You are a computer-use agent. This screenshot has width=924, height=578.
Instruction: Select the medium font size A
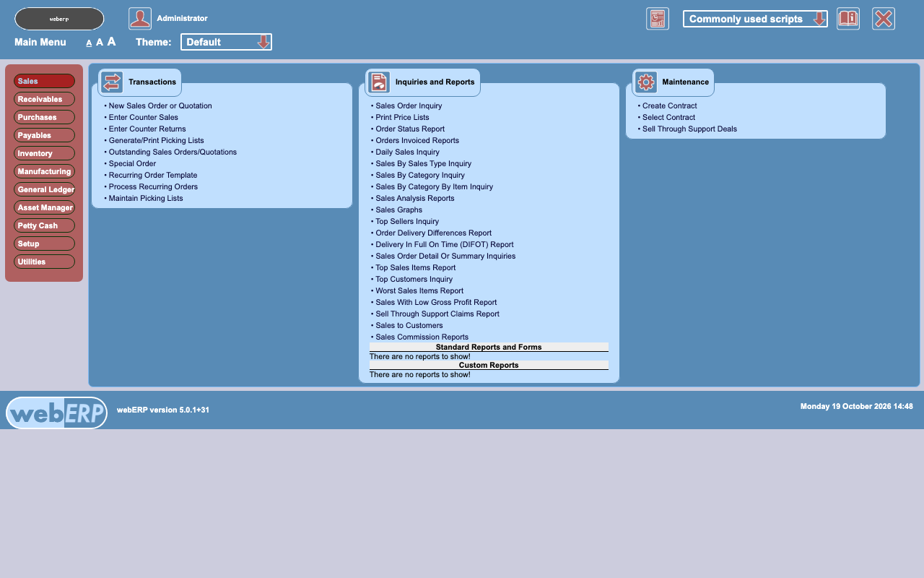tap(100, 42)
